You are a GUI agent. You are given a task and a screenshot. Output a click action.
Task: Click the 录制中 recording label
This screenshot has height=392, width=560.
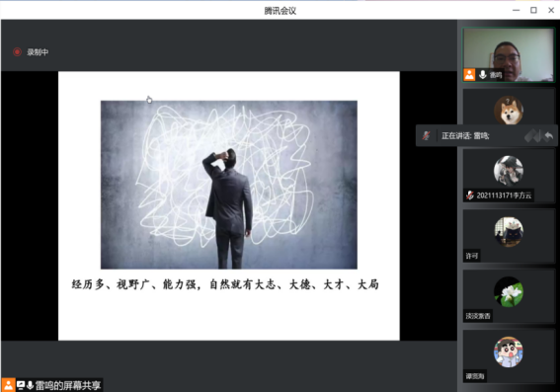38,52
